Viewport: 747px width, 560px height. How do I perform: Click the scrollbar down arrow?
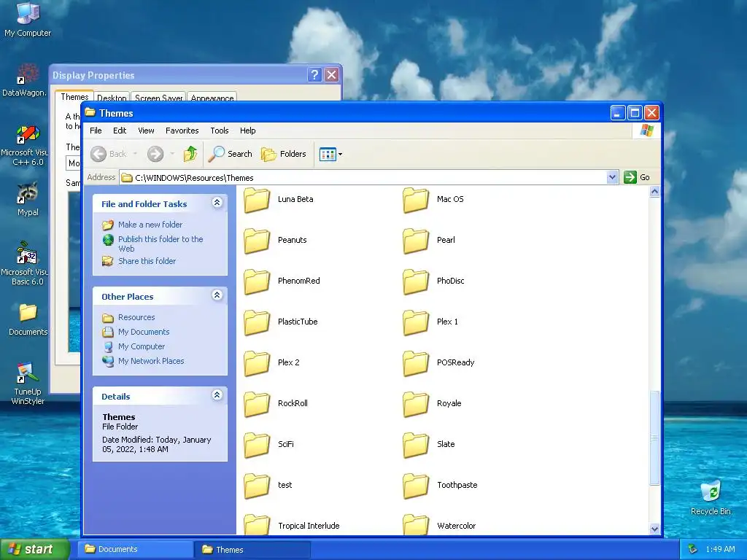coord(654,529)
